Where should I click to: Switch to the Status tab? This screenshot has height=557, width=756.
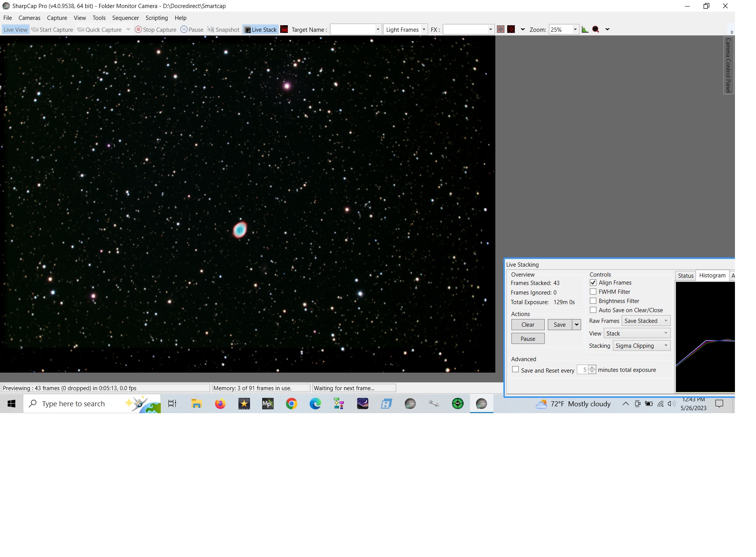click(686, 275)
